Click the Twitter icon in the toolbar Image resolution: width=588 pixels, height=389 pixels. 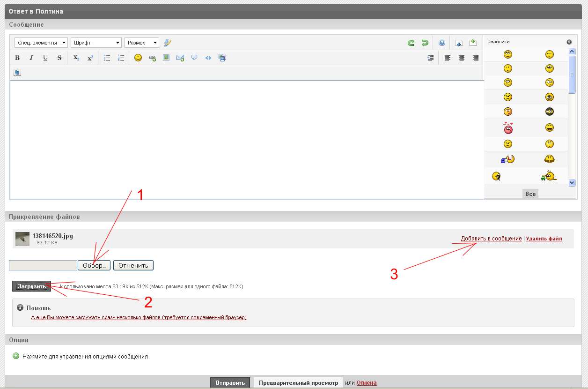[x=17, y=73]
